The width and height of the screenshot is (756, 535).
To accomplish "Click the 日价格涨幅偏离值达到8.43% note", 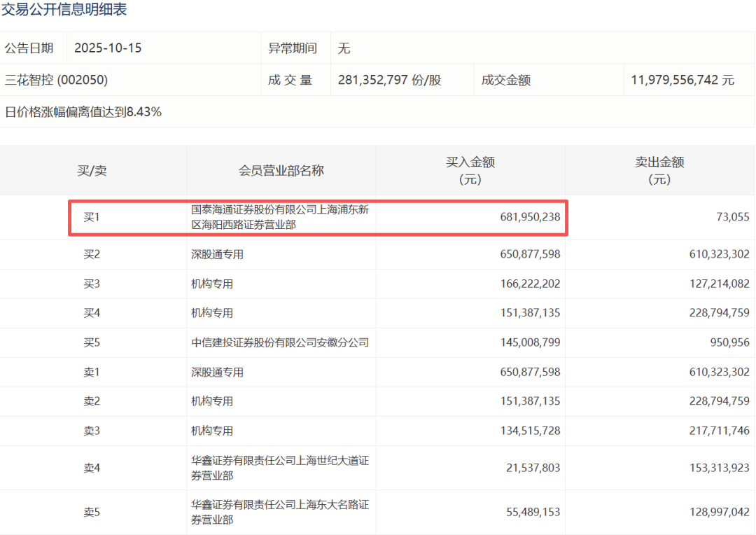I will (x=83, y=111).
